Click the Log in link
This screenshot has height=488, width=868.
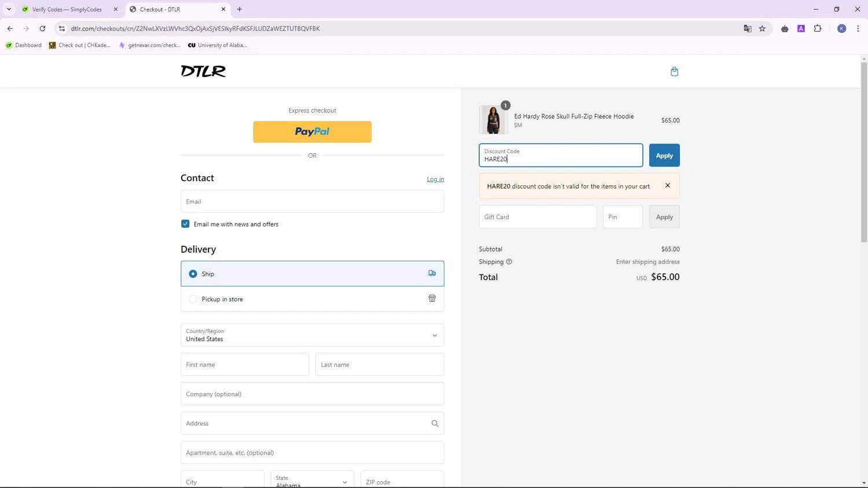coord(435,179)
